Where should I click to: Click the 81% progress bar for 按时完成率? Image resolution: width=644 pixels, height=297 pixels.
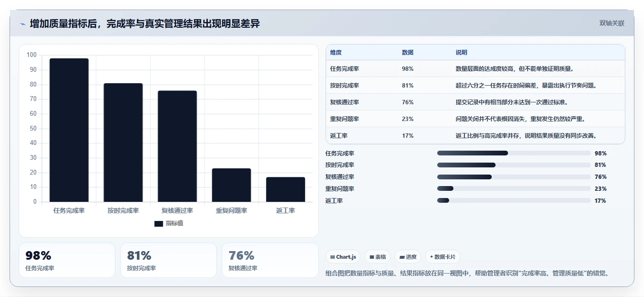[514, 165]
